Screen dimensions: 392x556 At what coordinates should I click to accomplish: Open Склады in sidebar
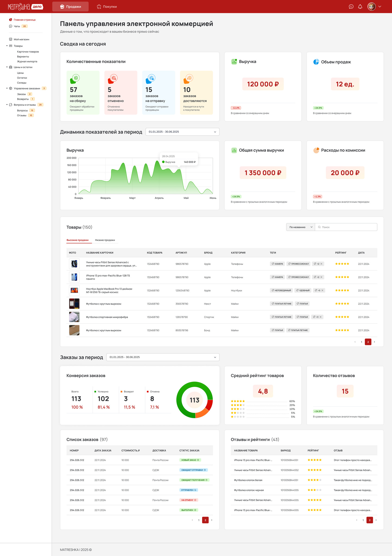(22, 82)
